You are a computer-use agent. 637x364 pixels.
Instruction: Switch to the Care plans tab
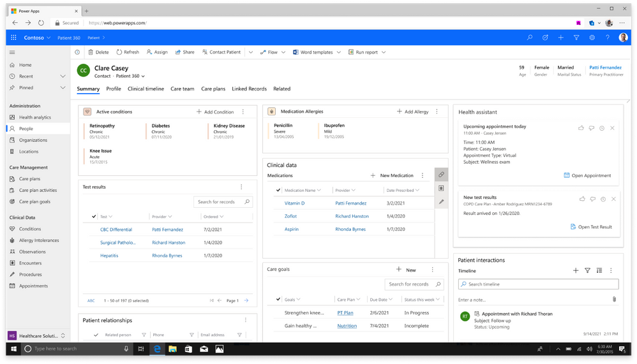[x=213, y=89]
